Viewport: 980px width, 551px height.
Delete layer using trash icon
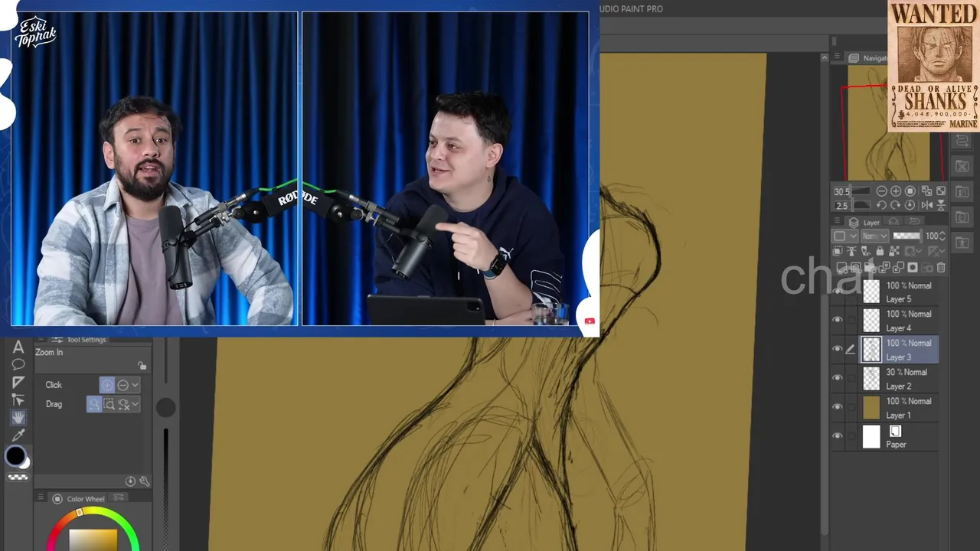click(x=941, y=268)
